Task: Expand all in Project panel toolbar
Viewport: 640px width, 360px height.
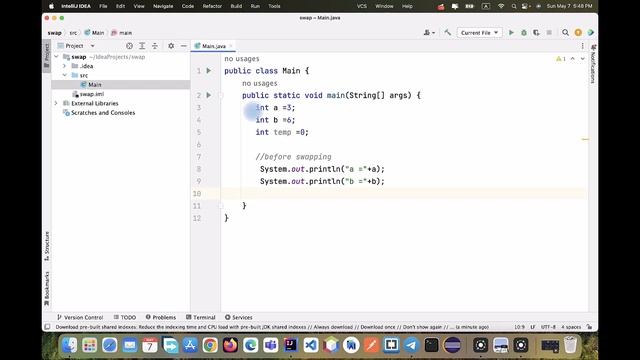Action: pos(142,46)
